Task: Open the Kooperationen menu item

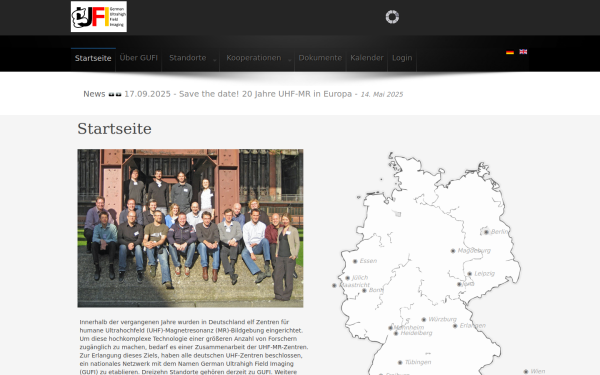Action: point(253,58)
